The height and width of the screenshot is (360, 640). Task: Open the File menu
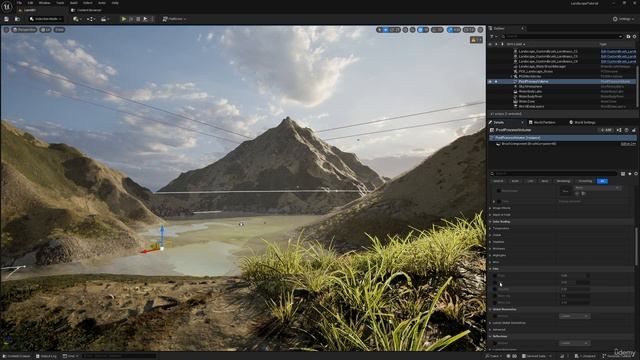click(x=19, y=3)
